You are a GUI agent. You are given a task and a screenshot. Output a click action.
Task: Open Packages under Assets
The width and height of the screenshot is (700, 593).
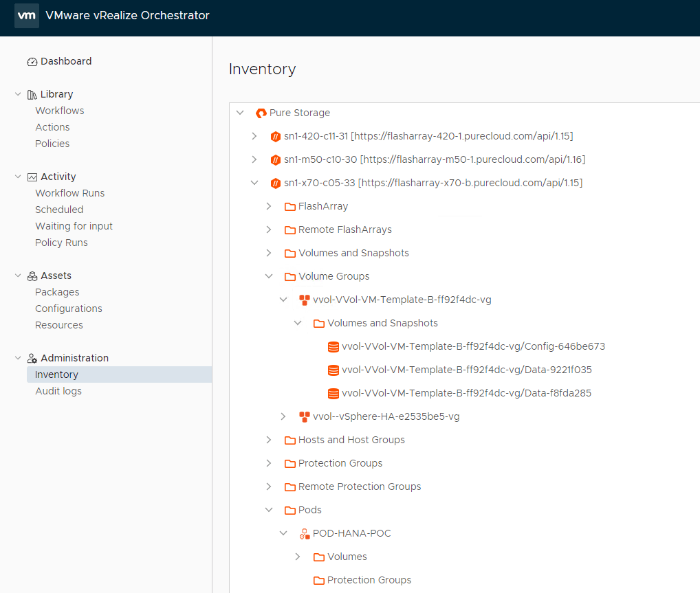point(57,292)
